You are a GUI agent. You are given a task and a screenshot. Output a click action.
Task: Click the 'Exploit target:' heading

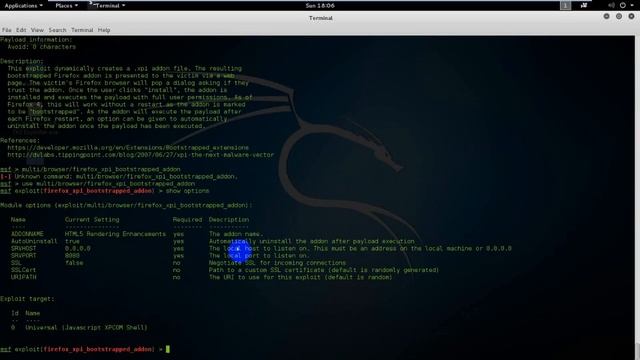[x=27, y=299]
